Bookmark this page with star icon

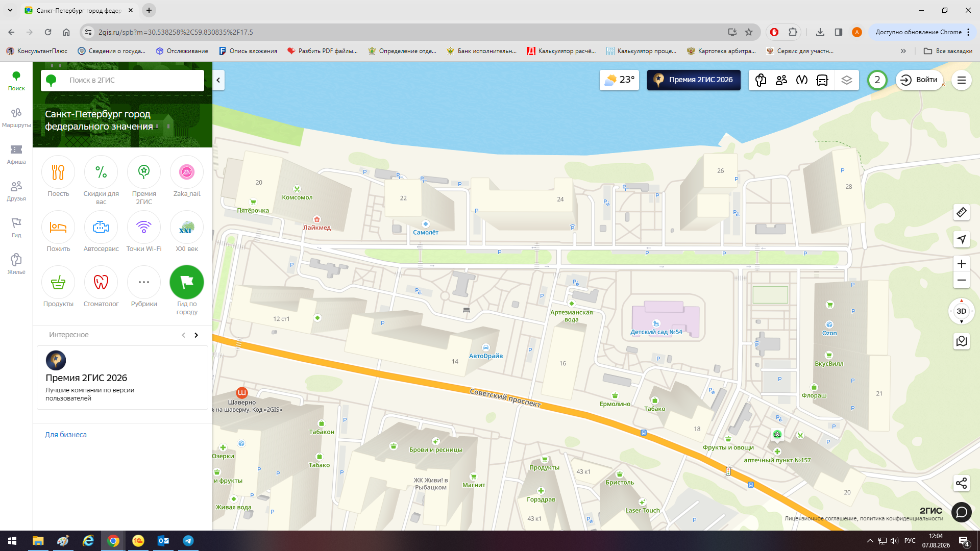click(x=749, y=32)
